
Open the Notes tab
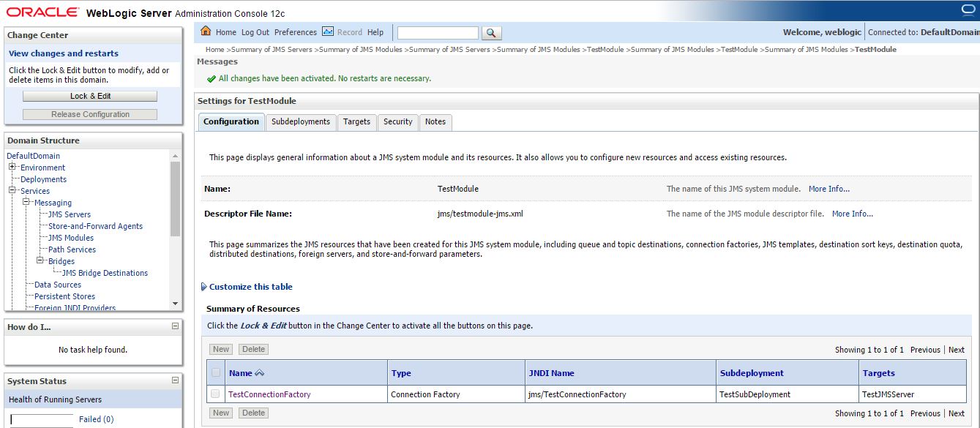[x=435, y=122]
